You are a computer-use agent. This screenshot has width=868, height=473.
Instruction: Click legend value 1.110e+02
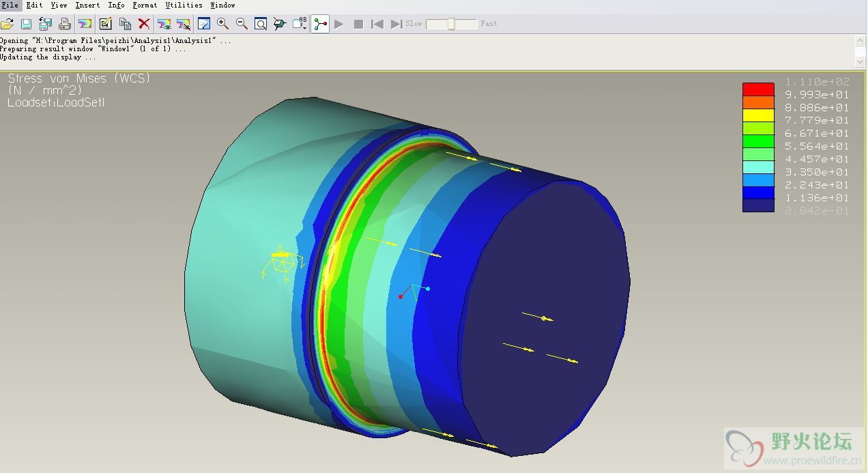coord(818,82)
